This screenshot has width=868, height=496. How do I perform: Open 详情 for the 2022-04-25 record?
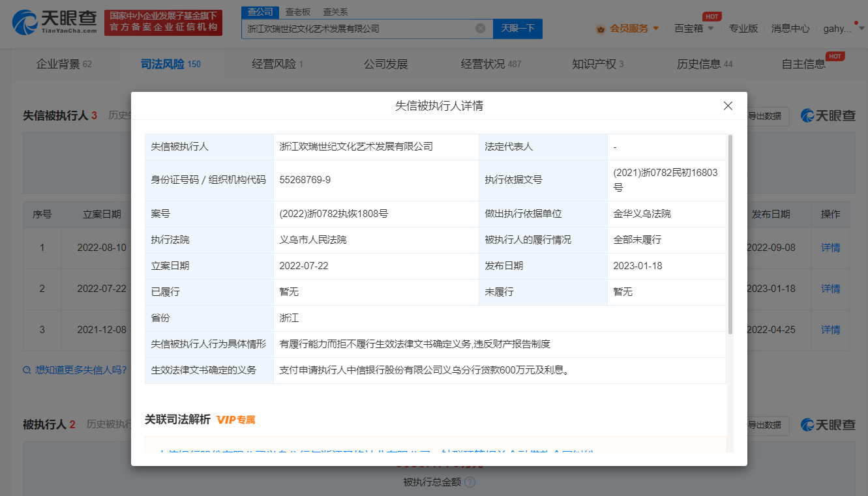pos(830,330)
